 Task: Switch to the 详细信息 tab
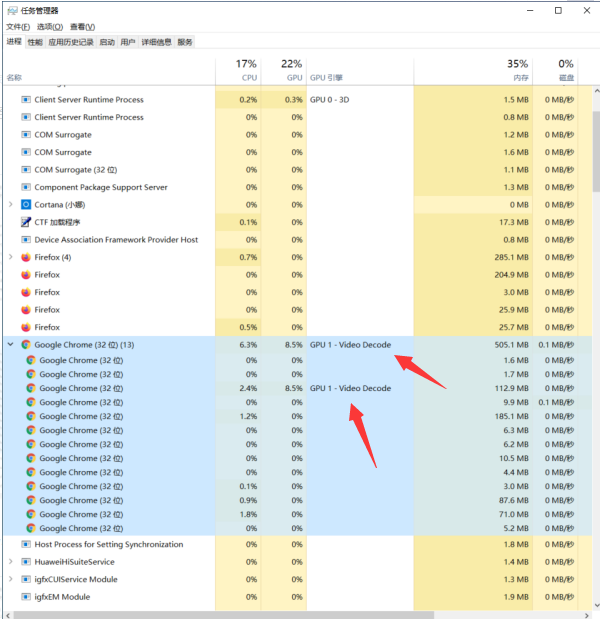click(155, 42)
